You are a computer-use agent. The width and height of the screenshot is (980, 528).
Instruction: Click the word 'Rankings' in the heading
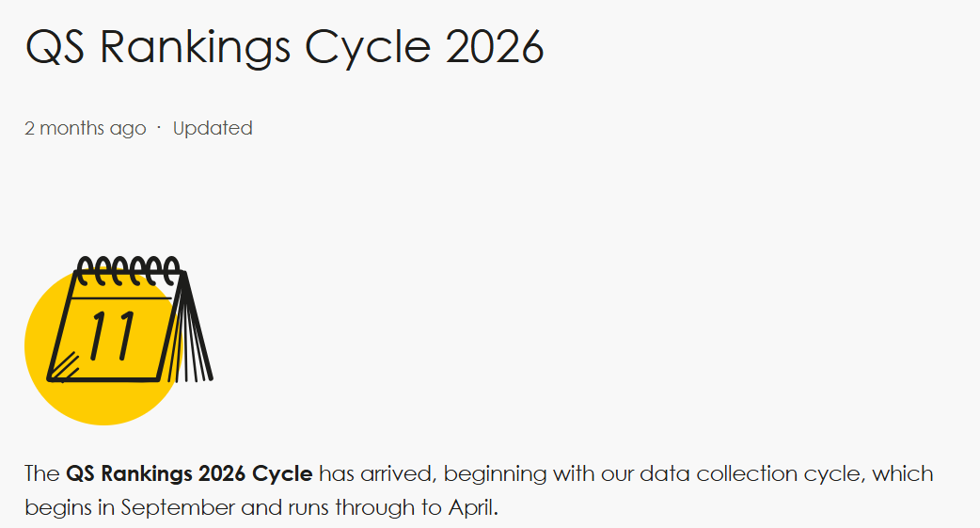tap(195, 48)
